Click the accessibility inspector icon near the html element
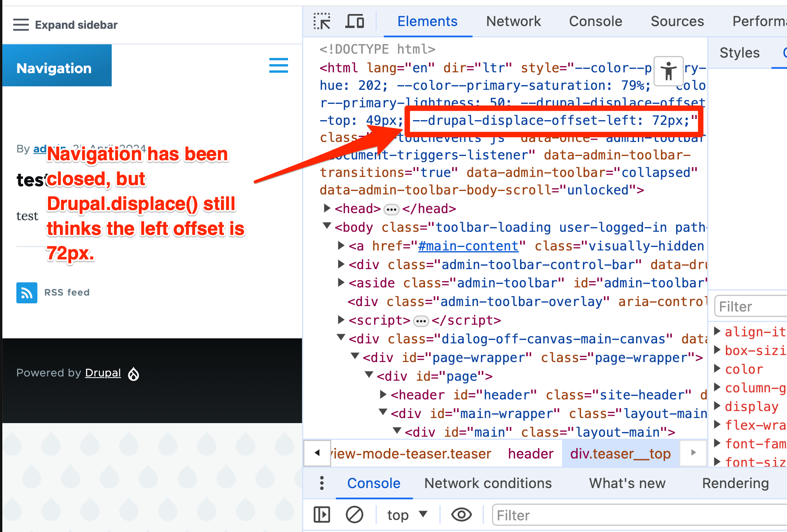This screenshot has height=532, width=787. click(x=668, y=72)
